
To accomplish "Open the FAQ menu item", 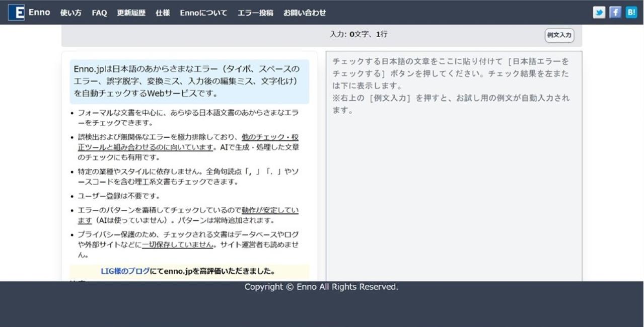I will [99, 13].
